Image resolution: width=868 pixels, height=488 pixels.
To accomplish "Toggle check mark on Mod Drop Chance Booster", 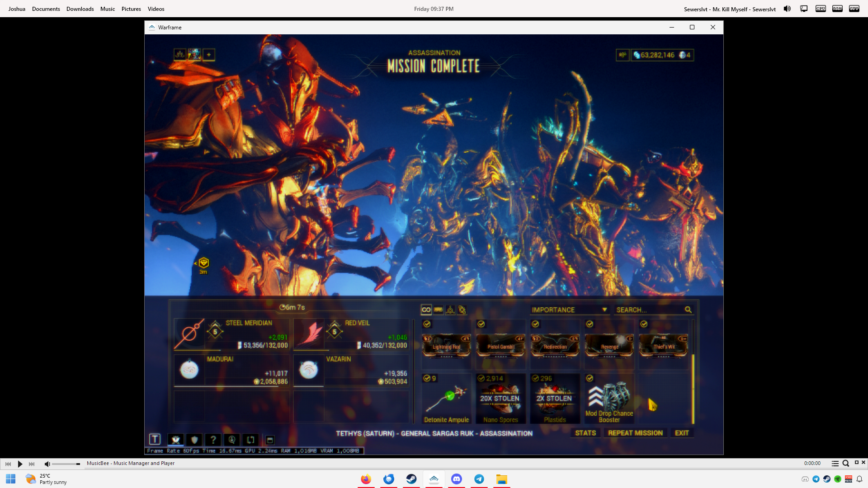I will pyautogui.click(x=590, y=378).
